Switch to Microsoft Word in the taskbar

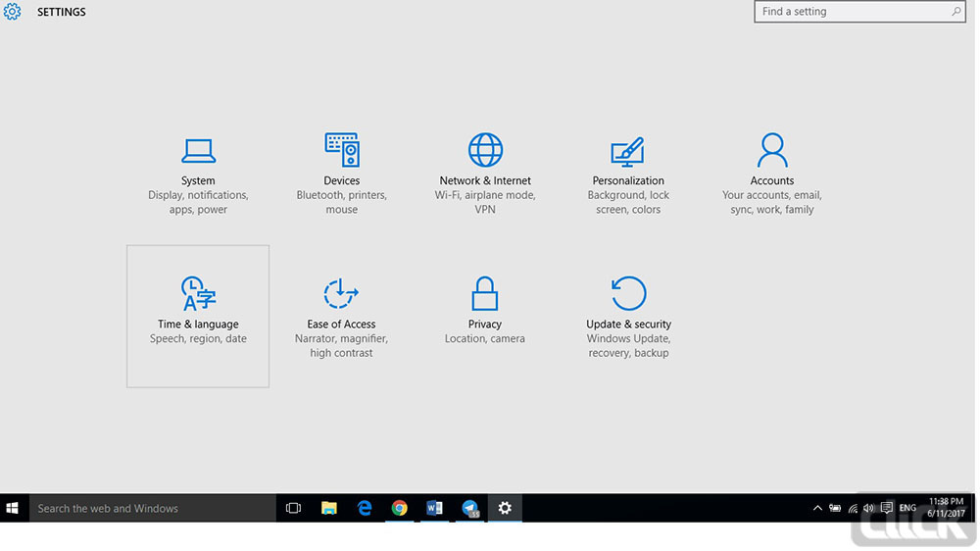435,508
